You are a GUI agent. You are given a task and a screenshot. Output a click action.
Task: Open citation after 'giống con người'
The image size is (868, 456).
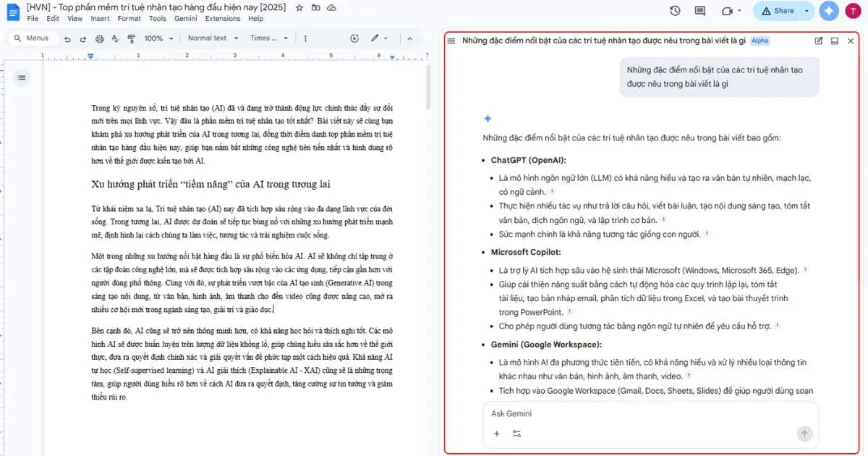(x=707, y=234)
